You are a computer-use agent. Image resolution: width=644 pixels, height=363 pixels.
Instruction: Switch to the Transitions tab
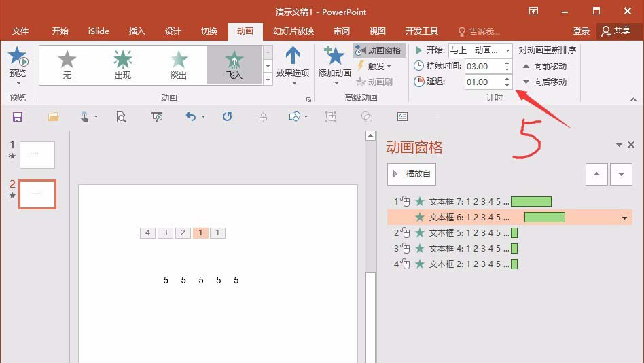click(209, 31)
